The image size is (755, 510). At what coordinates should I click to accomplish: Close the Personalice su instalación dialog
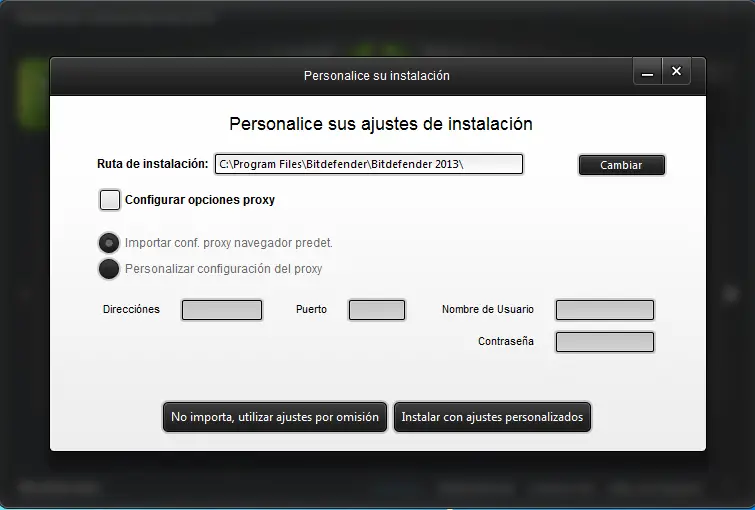pos(677,71)
